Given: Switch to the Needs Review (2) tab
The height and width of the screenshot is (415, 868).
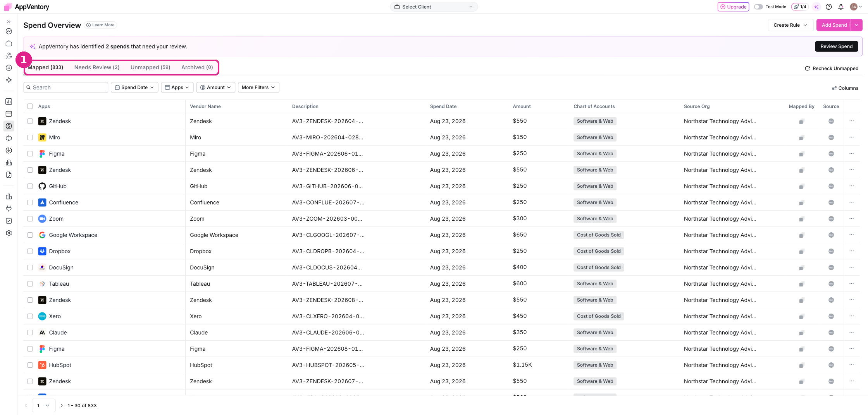Looking at the screenshot, I should (97, 67).
